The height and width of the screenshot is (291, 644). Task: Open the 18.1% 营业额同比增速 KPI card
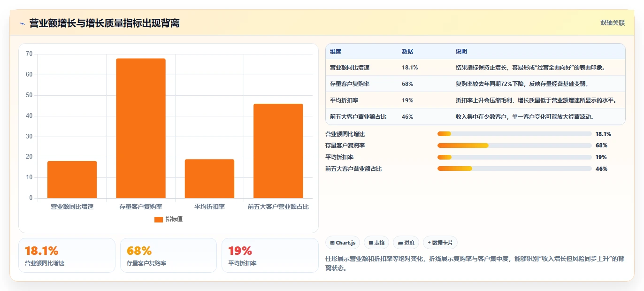[x=67, y=255]
